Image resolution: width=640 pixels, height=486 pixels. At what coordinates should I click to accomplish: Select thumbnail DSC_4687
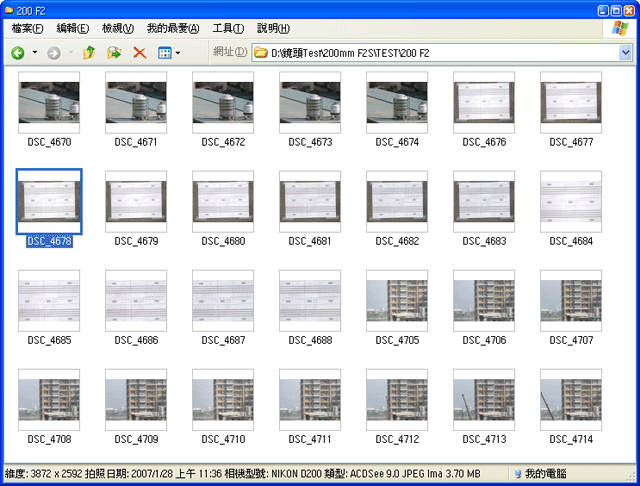(x=223, y=301)
